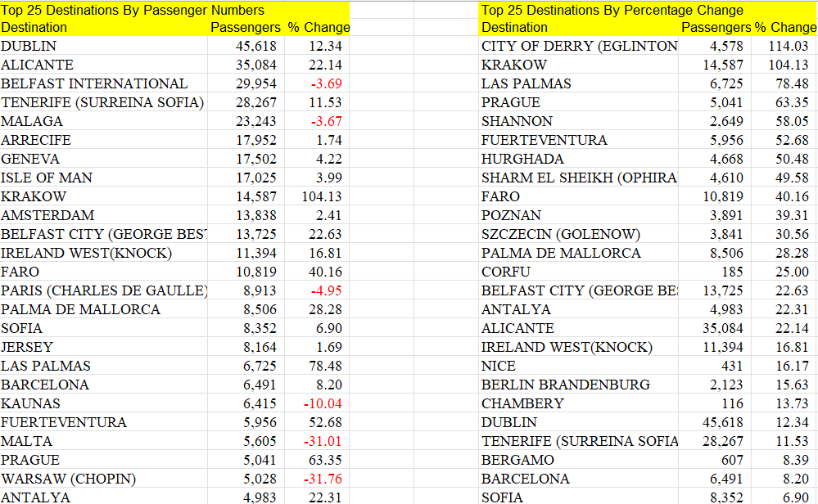Viewport: 818px width, 504px height.
Task: Select the 13,838 passengers cell for Amsterdam
Action: tap(256, 214)
